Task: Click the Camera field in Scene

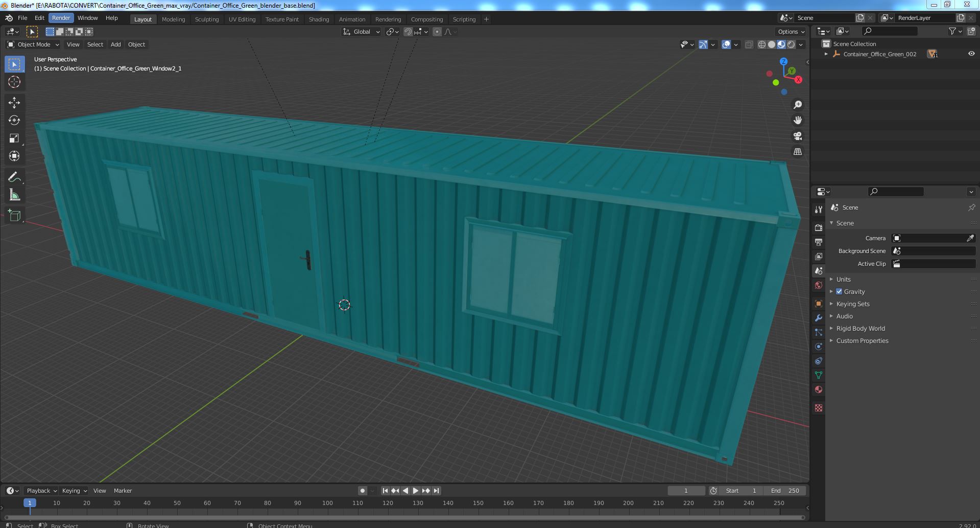Action: point(933,238)
